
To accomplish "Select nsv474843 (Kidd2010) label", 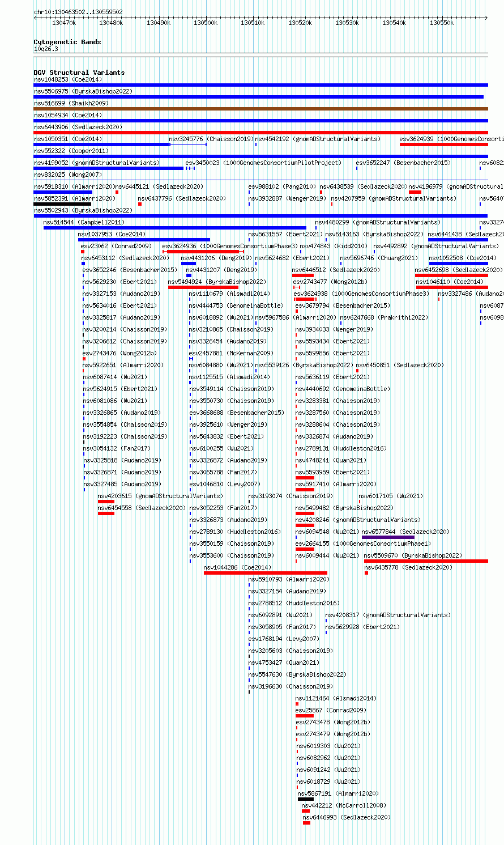I will (x=334, y=247).
